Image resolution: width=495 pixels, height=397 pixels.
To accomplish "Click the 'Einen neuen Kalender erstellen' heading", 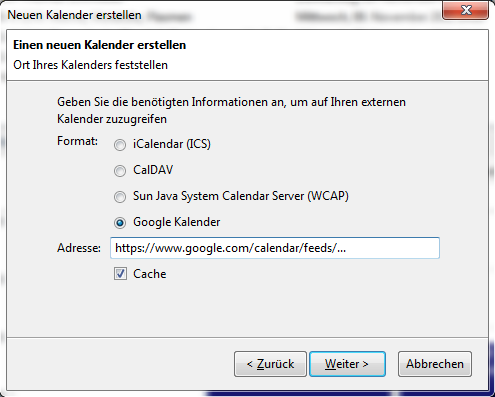I will (99, 45).
